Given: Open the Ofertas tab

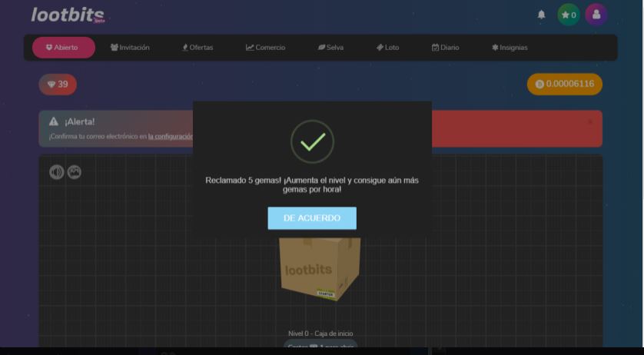Looking at the screenshot, I should (198, 48).
